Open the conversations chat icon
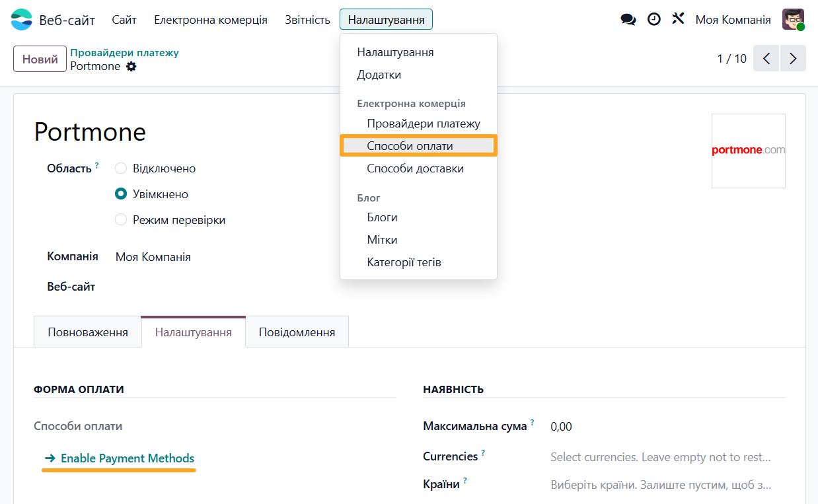The image size is (818, 504). tap(628, 20)
